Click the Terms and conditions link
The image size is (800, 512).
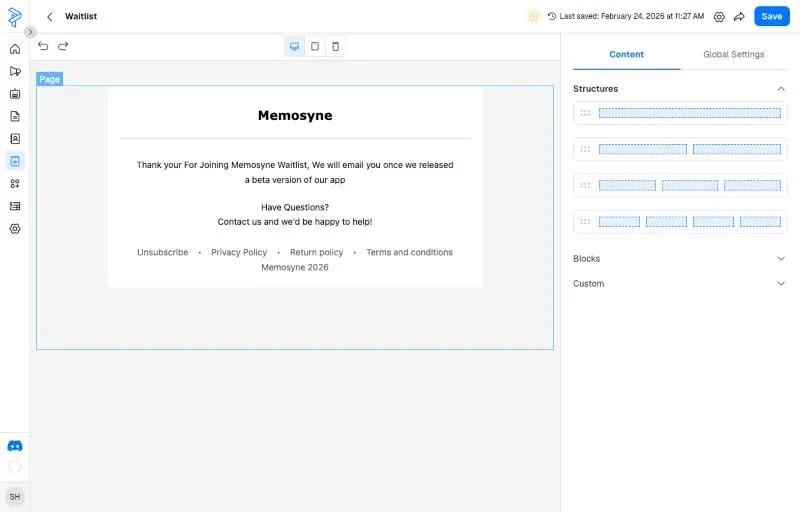pyautogui.click(x=409, y=252)
